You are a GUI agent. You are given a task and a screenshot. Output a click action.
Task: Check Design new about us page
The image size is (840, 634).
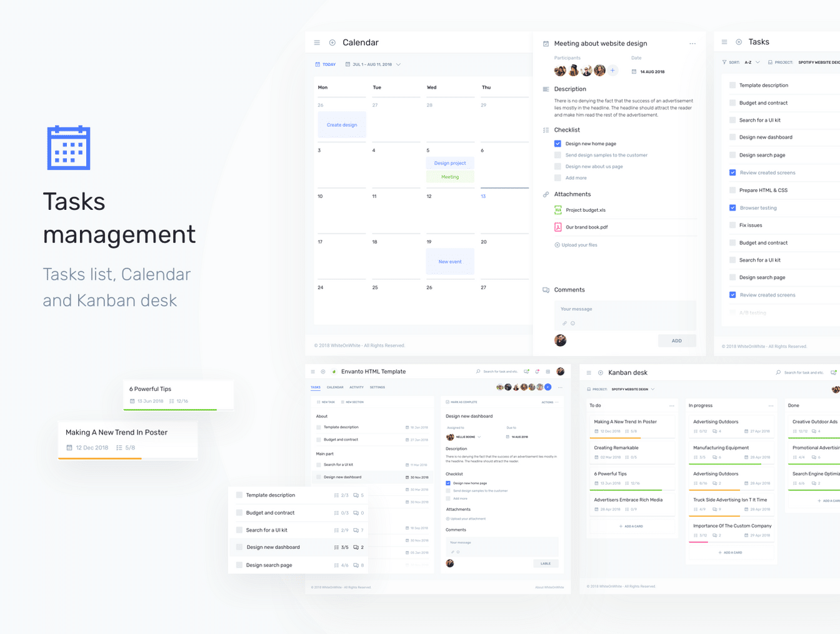558,166
